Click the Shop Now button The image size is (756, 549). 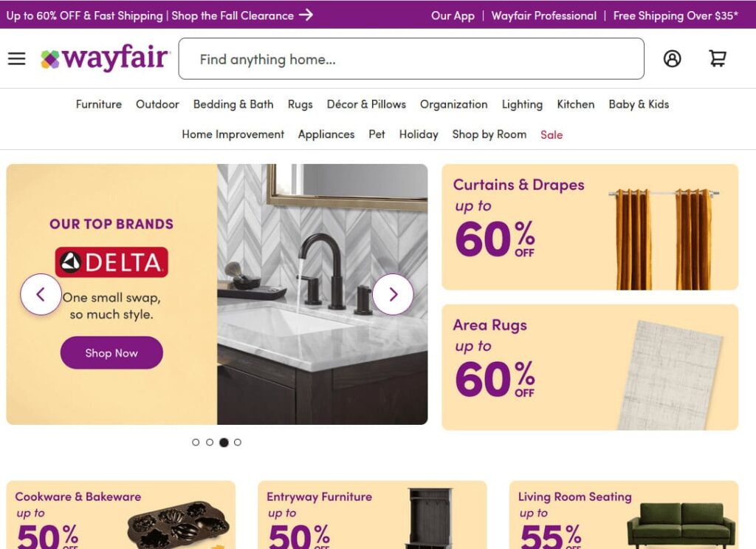(111, 352)
